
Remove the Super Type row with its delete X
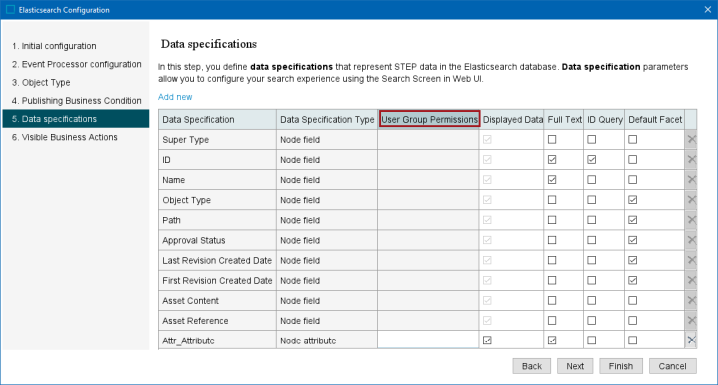tap(691, 140)
